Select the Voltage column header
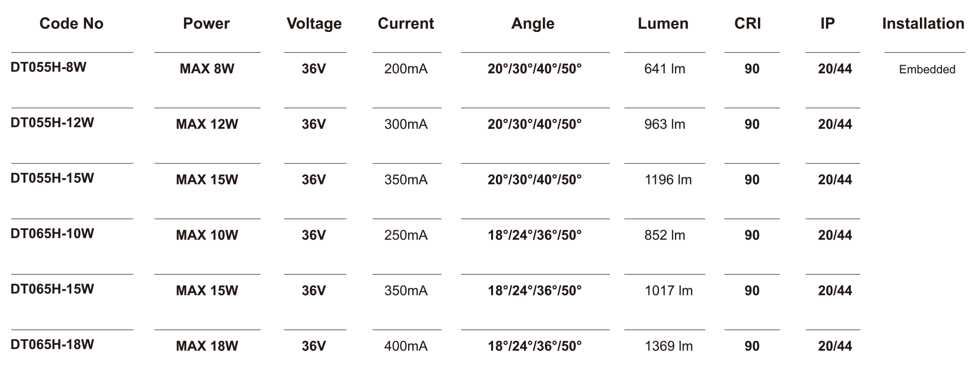Viewport: 980px width, 371px height. (x=314, y=23)
